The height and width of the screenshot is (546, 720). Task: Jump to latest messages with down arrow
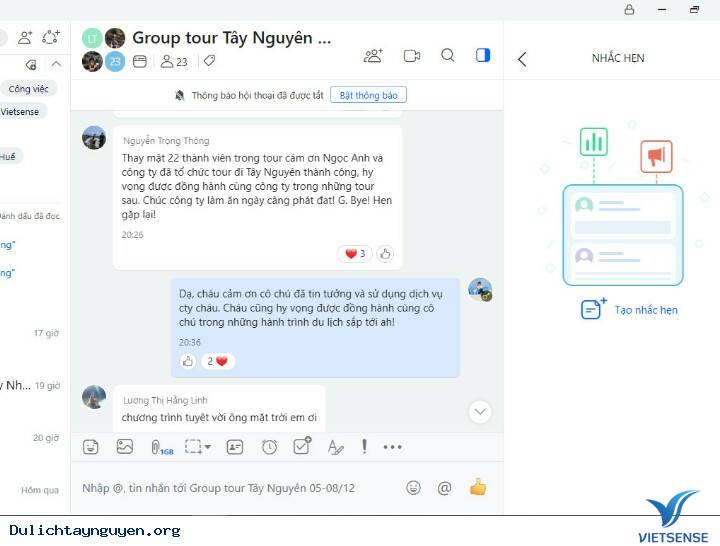480,411
